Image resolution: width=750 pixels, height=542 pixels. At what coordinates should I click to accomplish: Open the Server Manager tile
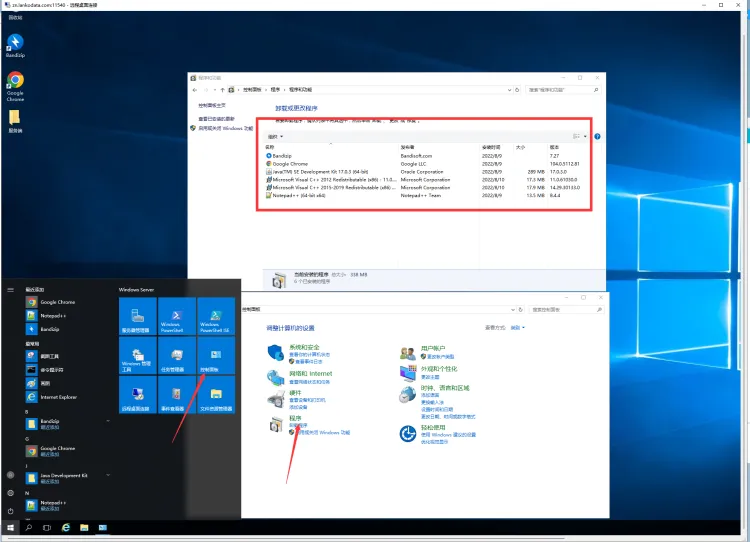click(136, 314)
